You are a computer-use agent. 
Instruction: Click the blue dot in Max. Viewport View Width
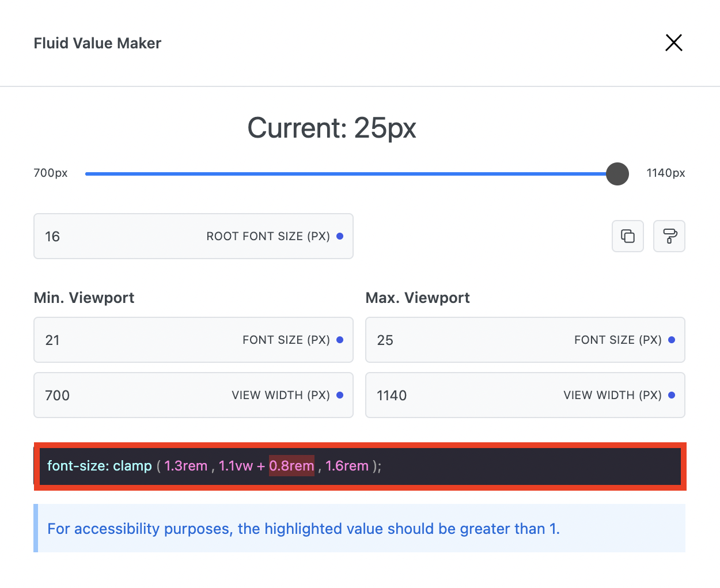[672, 395]
